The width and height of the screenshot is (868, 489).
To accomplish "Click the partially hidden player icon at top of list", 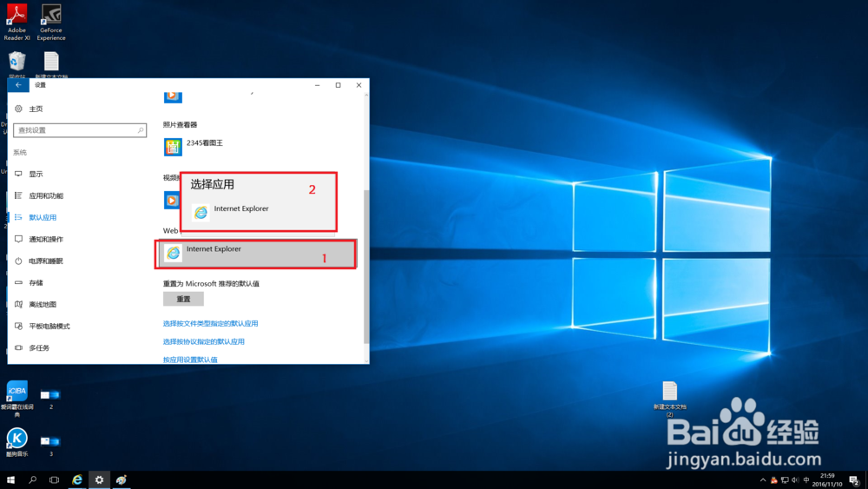I will pos(173,96).
